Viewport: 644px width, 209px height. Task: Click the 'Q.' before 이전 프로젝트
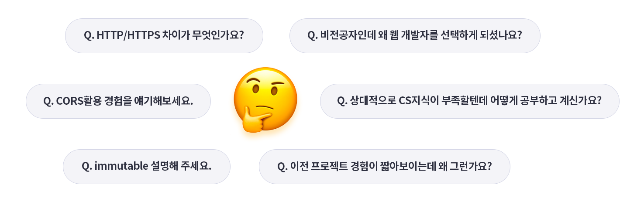(x=282, y=166)
